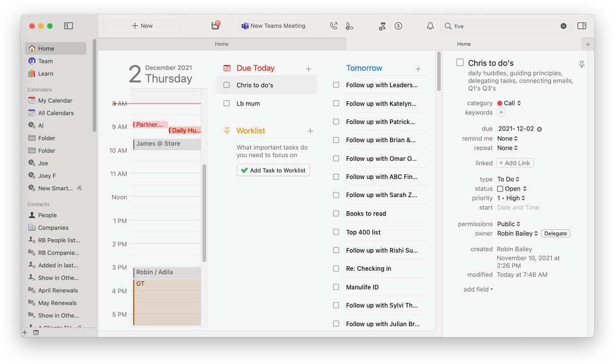
Task: Tick the Top 400 list checkbox
Action: [x=336, y=232]
